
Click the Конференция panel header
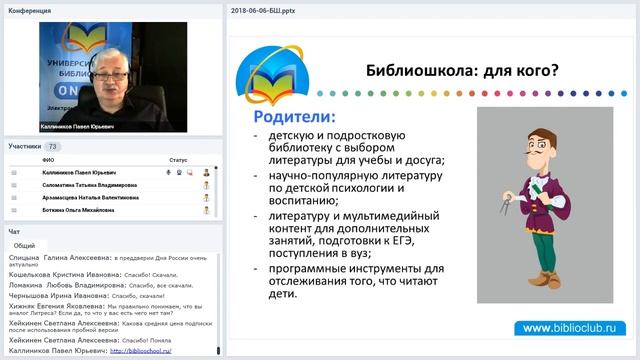pyautogui.click(x=113, y=11)
